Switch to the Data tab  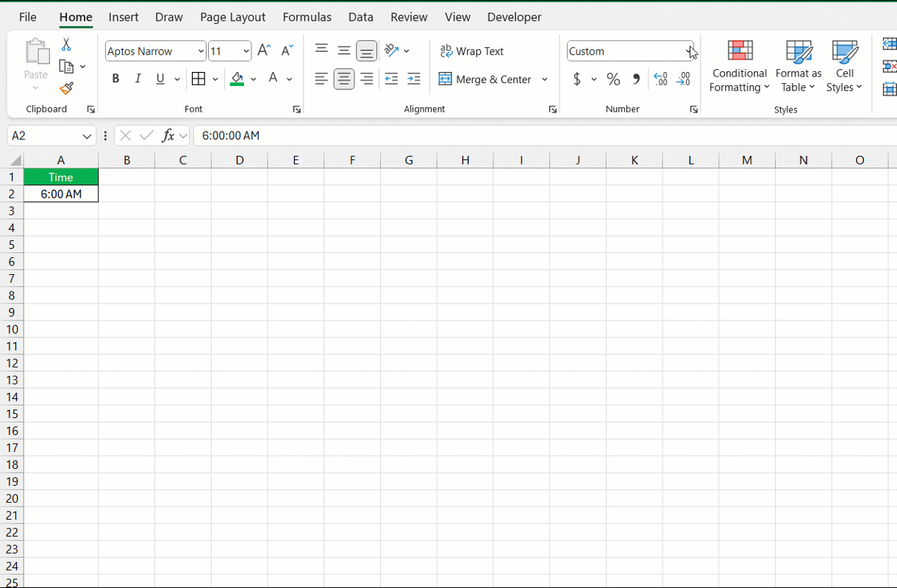(x=361, y=17)
